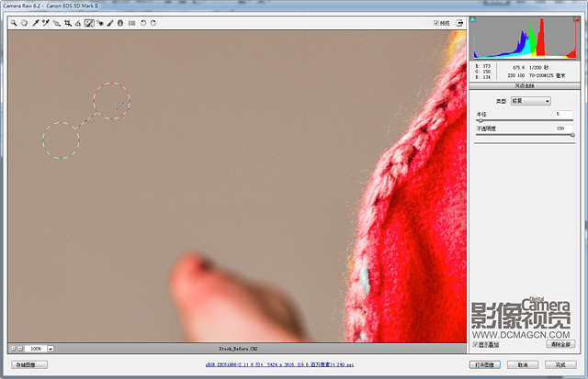Click the Save Image button
This screenshot has width=588, height=379.
(x=29, y=364)
